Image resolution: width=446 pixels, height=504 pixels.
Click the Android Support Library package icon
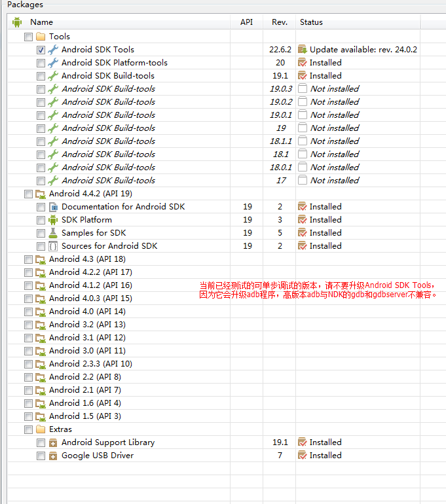53,443
